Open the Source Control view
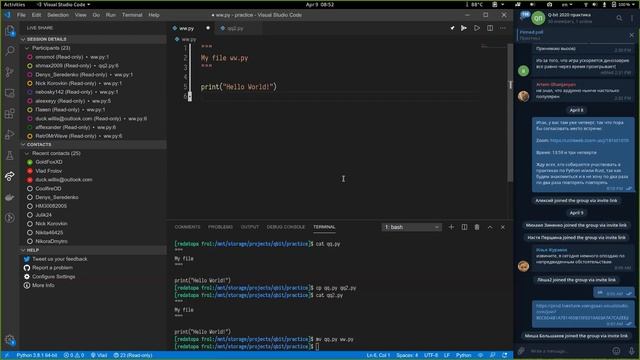 (10, 72)
